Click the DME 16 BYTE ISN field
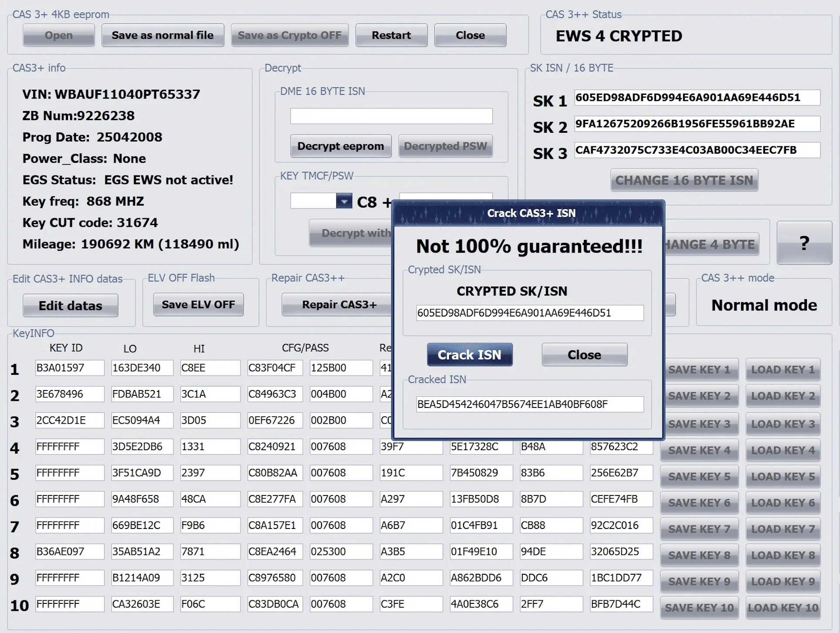Image resolution: width=840 pixels, height=633 pixels. pos(391,116)
